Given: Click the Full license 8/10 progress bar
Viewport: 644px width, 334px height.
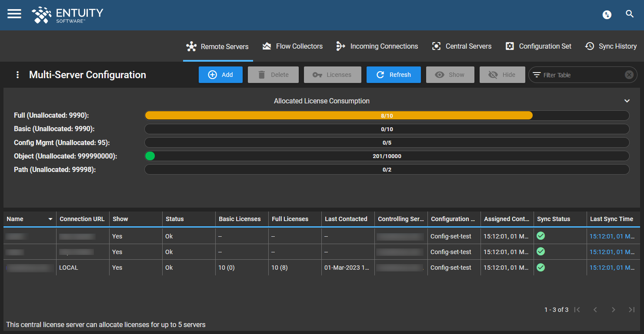Looking at the screenshot, I should coord(387,116).
